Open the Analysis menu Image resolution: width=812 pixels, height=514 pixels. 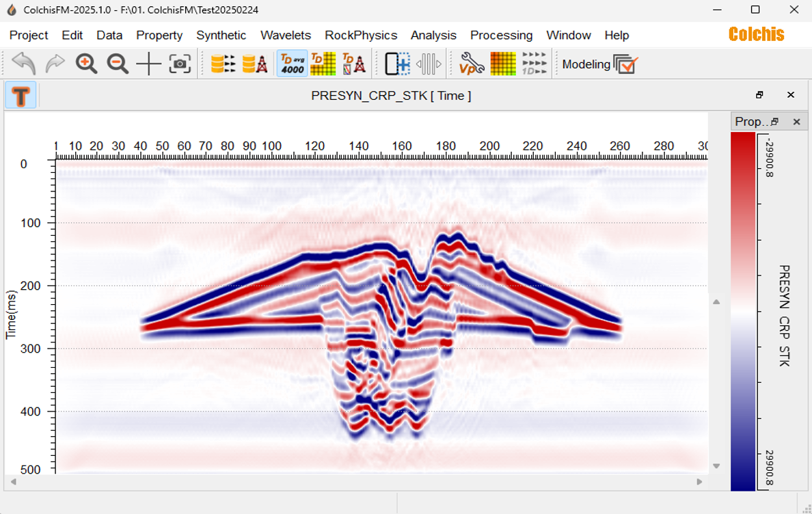[433, 35]
